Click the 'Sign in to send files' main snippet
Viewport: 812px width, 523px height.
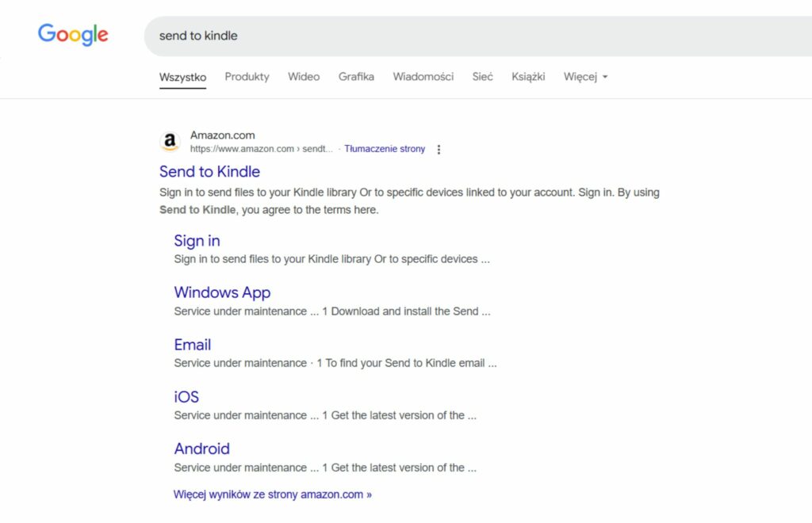coord(410,201)
